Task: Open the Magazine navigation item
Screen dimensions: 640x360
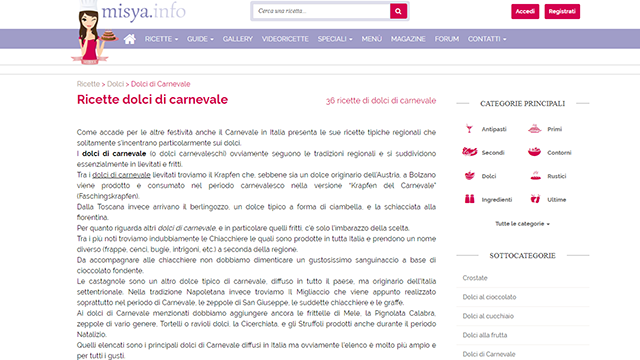Action: tap(408, 39)
